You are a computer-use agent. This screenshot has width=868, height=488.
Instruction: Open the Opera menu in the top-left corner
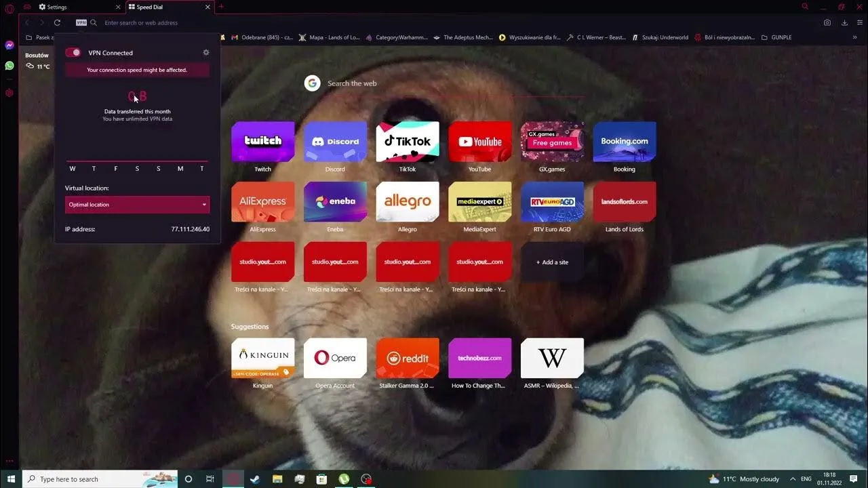point(9,9)
